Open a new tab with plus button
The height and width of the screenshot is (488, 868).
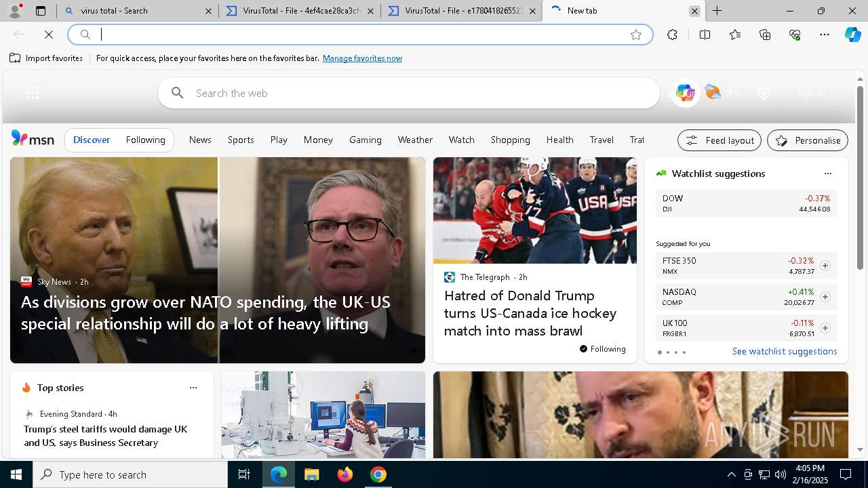pos(717,11)
